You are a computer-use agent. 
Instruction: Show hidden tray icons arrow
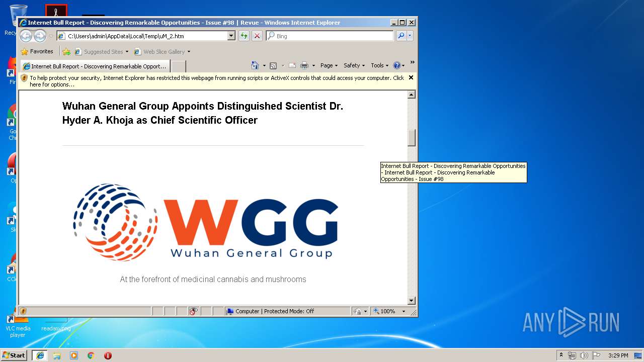[x=561, y=355]
